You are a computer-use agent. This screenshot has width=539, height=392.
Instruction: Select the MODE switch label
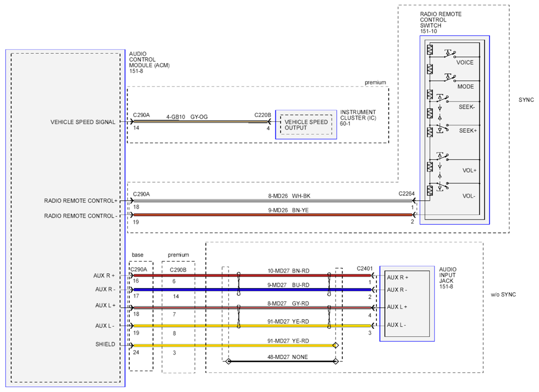click(465, 87)
